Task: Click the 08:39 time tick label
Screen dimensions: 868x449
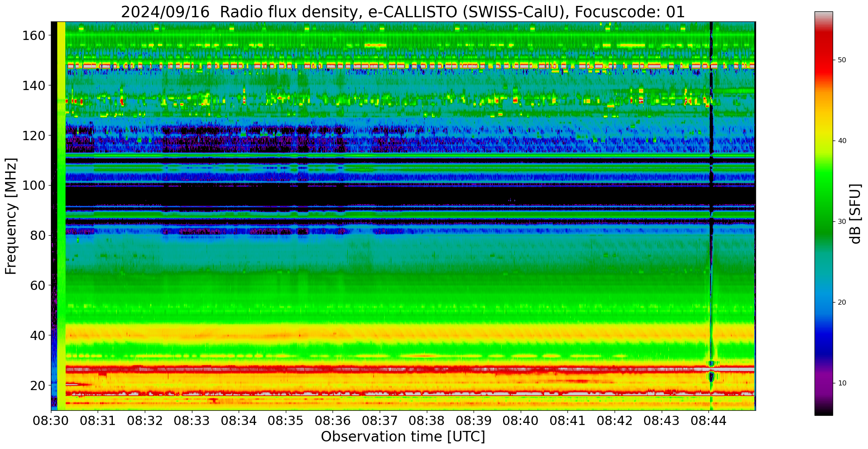Action: pos(474,420)
